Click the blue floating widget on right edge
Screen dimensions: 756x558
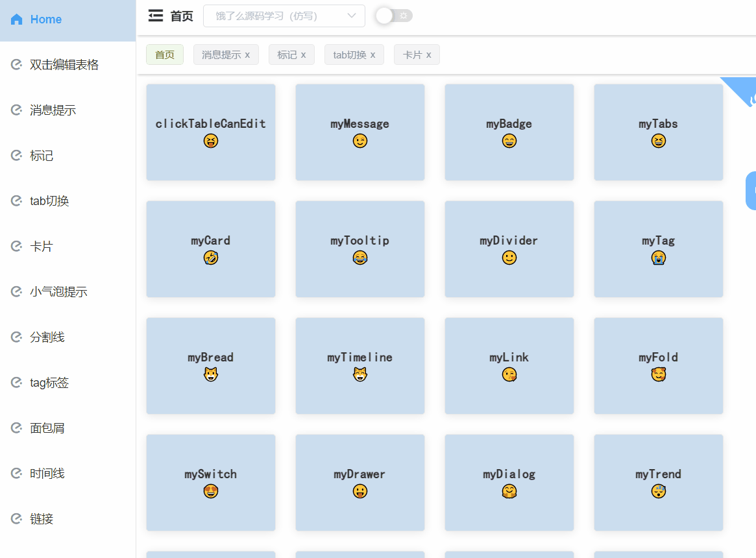[753, 190]
